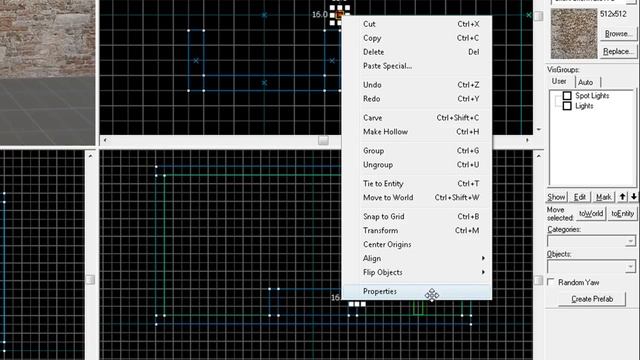The width and height of the screenshot is (640, 360).
Task: Move visgroup down with arrow button
Action: pos(633,197)
